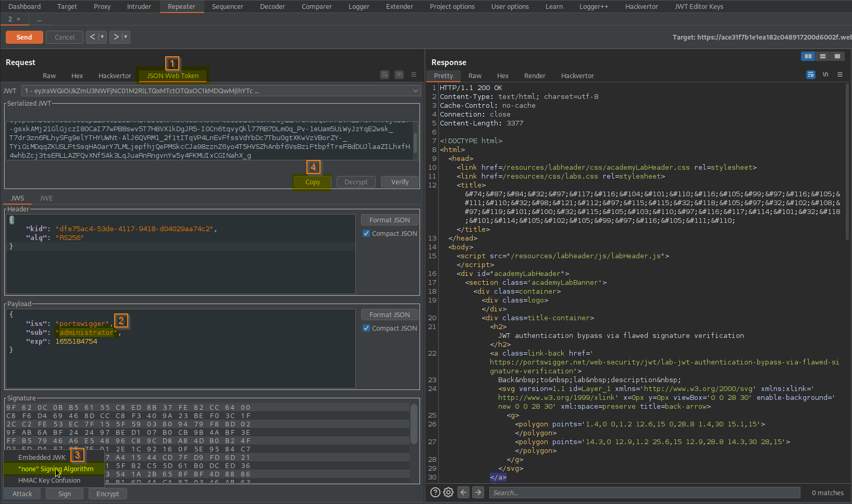Select the response Hackvertor tab
852x504 pixels.
tap(577, 75)
